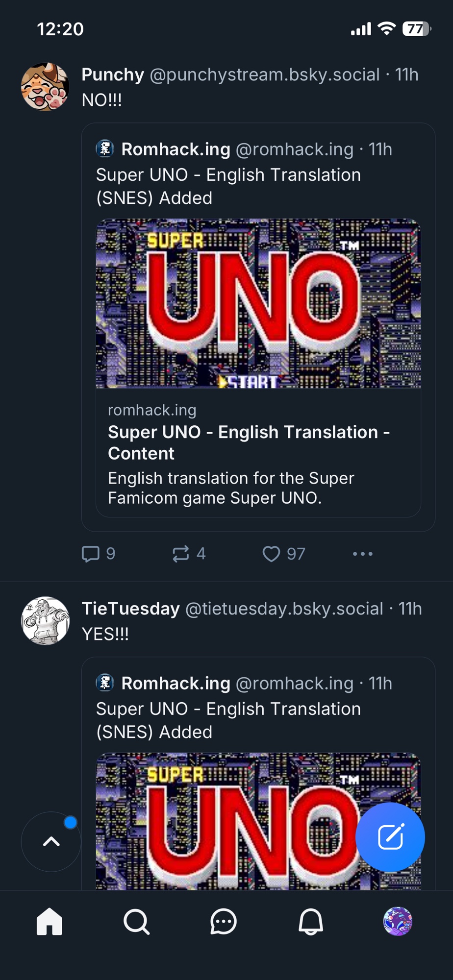453x980 pixels.
Task: Tap the Romhack.ing name in TieTuesday's quote
Action: (x=176, y=683)
